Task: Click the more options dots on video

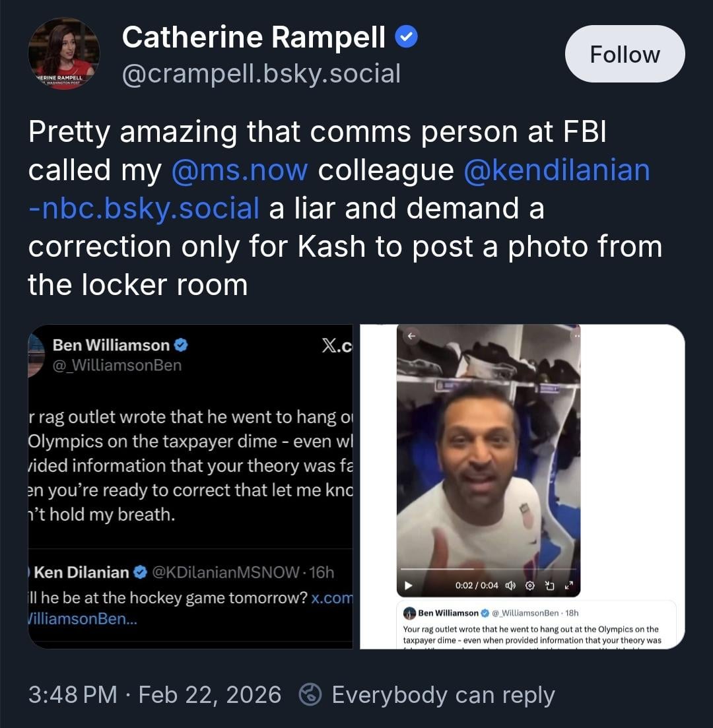Action: [577, 336]
